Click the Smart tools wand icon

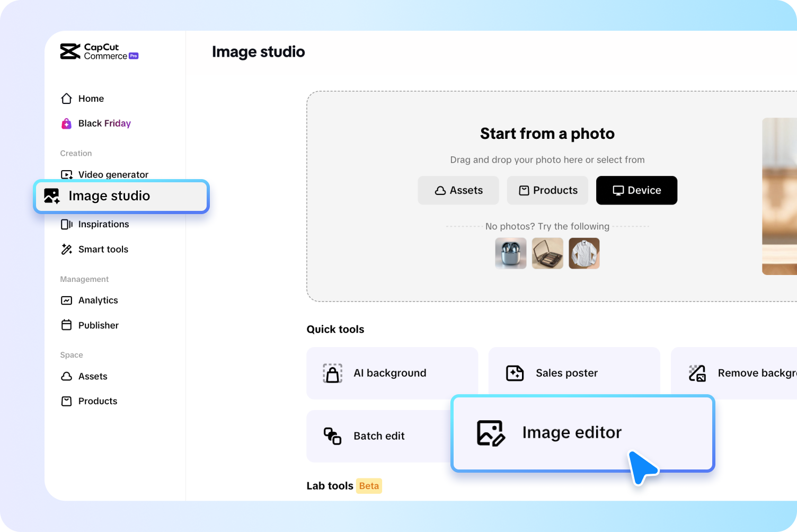click(66, 249)
